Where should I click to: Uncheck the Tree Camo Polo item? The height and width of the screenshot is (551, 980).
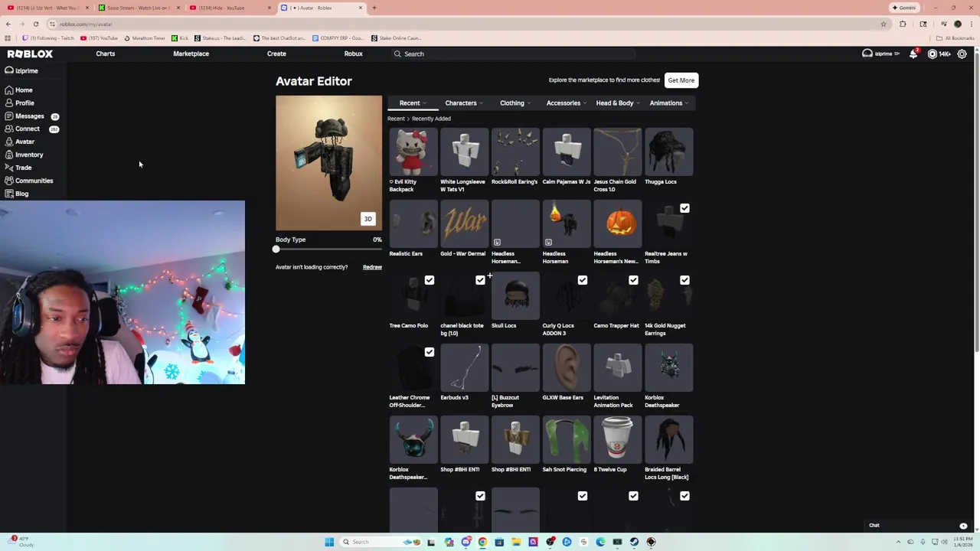(429, 280)
